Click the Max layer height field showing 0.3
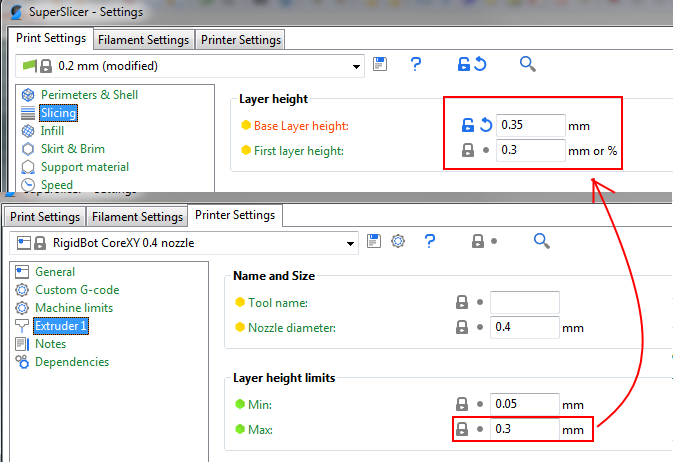Viewport: 673px width, 462px height. (x=524, y=429)
